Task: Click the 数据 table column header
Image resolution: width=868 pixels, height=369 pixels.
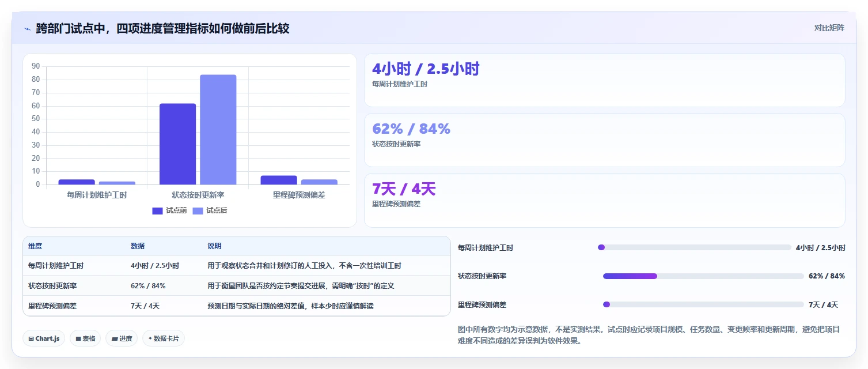Action: coord(138,246)
